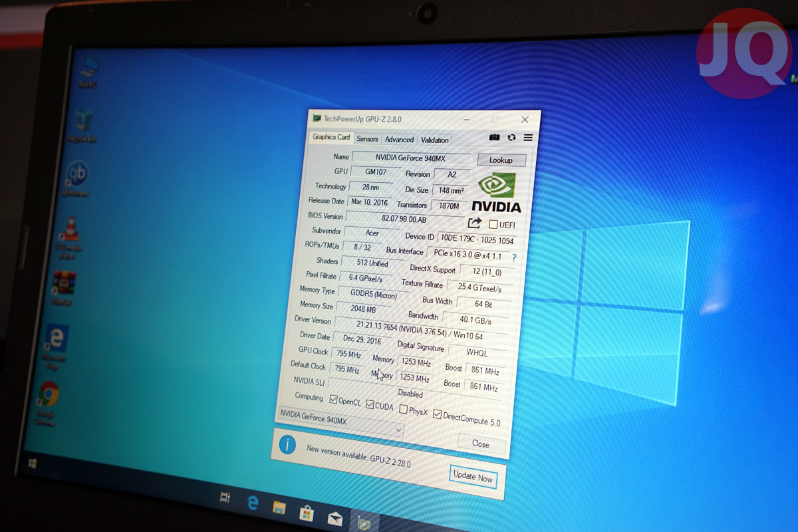Viewport: 798px width, 532px height.
Task: Click the Driver Date value Dec 29, 2016
Action: coord(363,340)
